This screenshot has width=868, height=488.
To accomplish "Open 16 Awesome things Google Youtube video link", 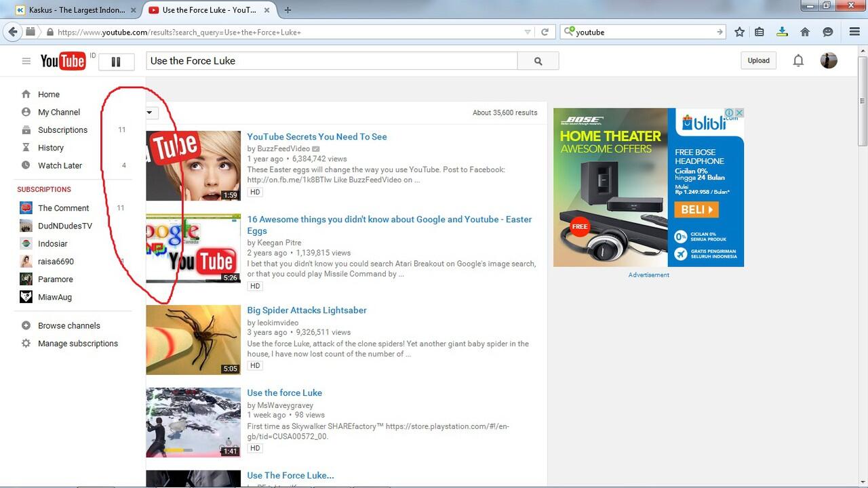I will pos(389,225).
